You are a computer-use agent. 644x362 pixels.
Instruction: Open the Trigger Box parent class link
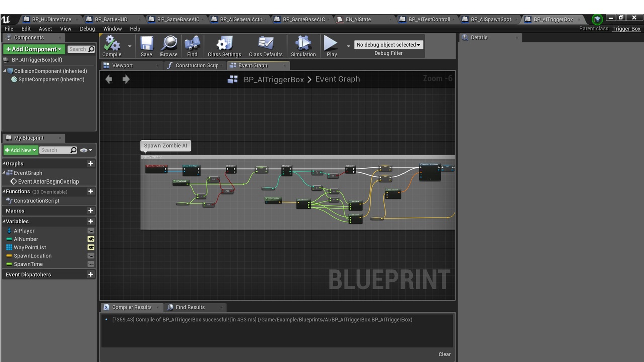626,29
